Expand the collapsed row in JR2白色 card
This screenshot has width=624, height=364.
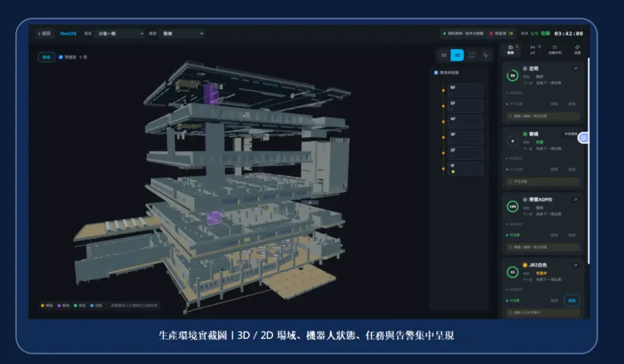[x=514, y=290]
